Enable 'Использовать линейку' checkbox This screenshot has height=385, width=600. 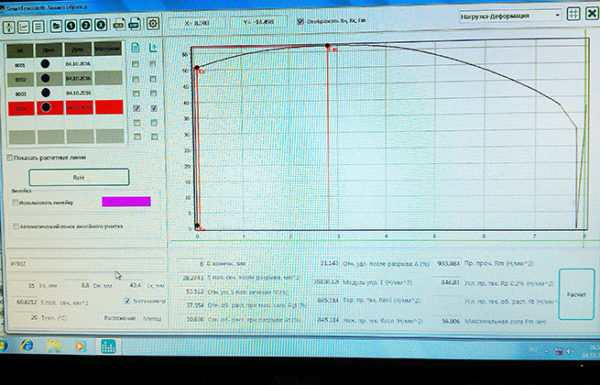15,202
